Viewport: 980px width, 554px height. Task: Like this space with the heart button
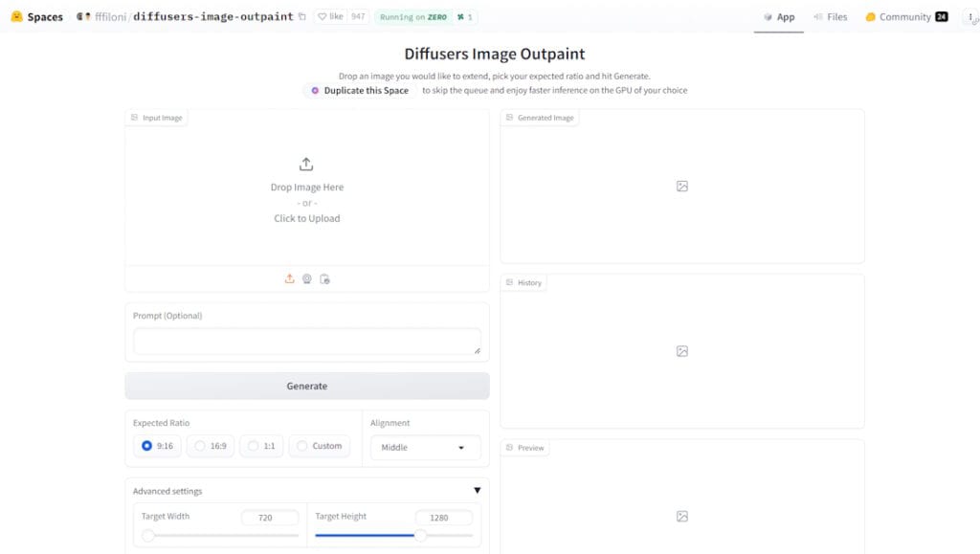coord(330,17)
